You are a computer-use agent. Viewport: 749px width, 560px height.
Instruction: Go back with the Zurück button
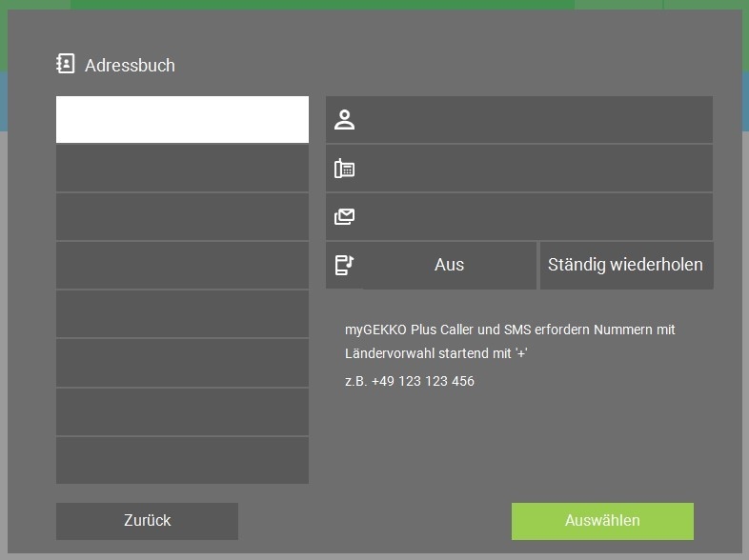click(147, 521)
